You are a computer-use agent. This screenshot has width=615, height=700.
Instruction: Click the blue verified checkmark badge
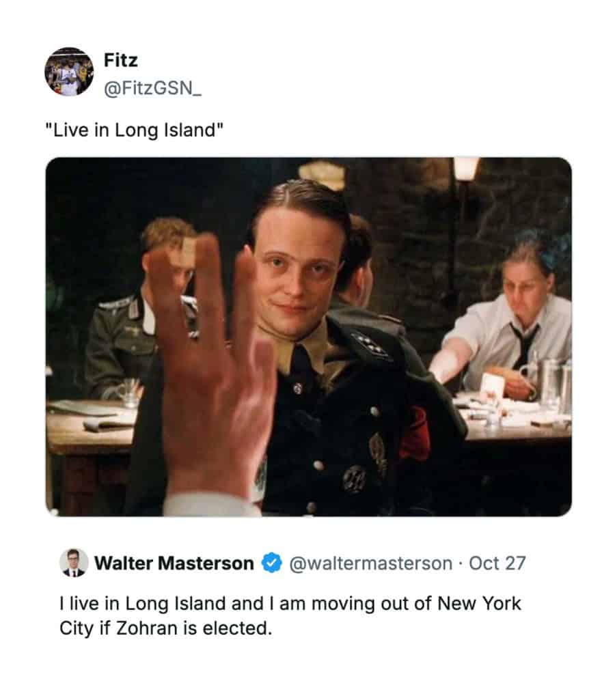(x=271, y=563)
